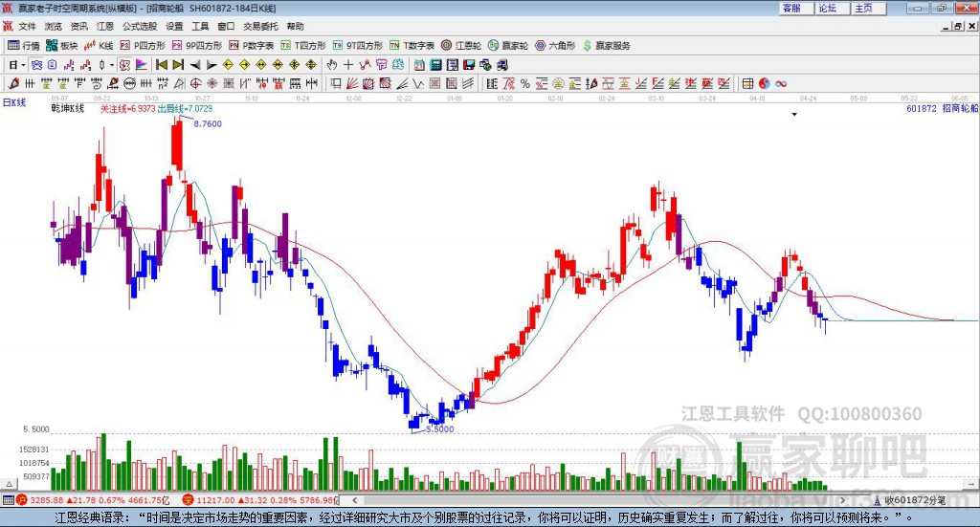Screen dimensions: 980x527
Task: Click the Shanghai index 沪 status icon
Action: point(22,500)
